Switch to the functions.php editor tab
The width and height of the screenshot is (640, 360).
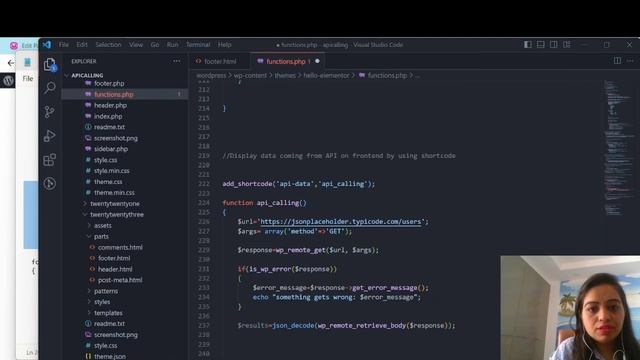point(287,61)
